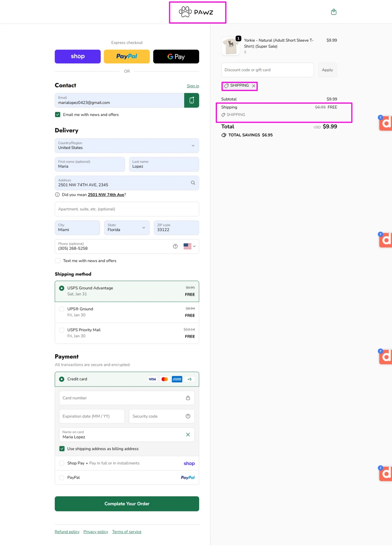Open the Privacy policy link
The width and height of the screenshot is (392, 546).
click(96, 532)
